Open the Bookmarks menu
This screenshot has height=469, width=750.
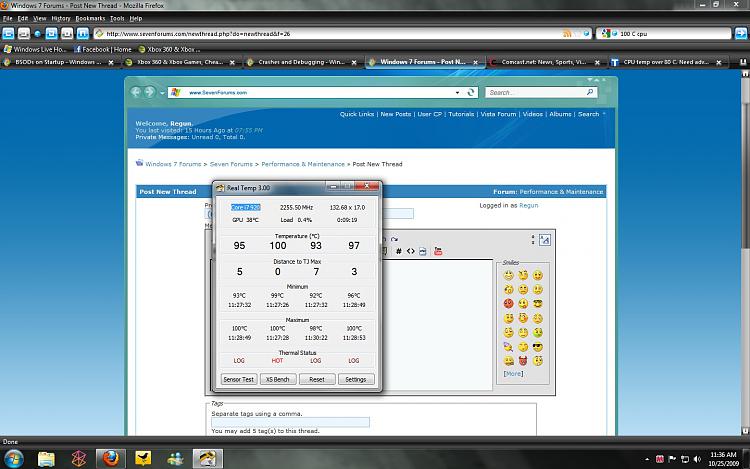90,19
